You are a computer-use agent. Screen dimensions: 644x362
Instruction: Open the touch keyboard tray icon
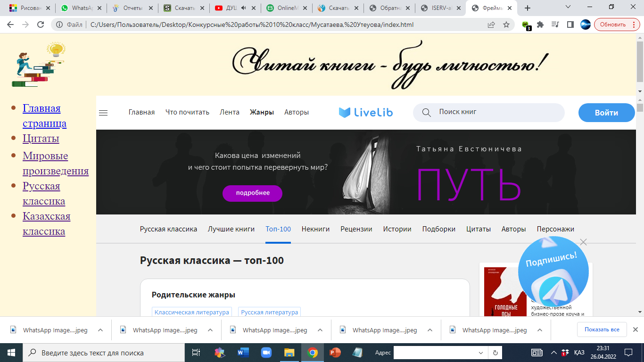pyautogui.click(x=537, y=352)
